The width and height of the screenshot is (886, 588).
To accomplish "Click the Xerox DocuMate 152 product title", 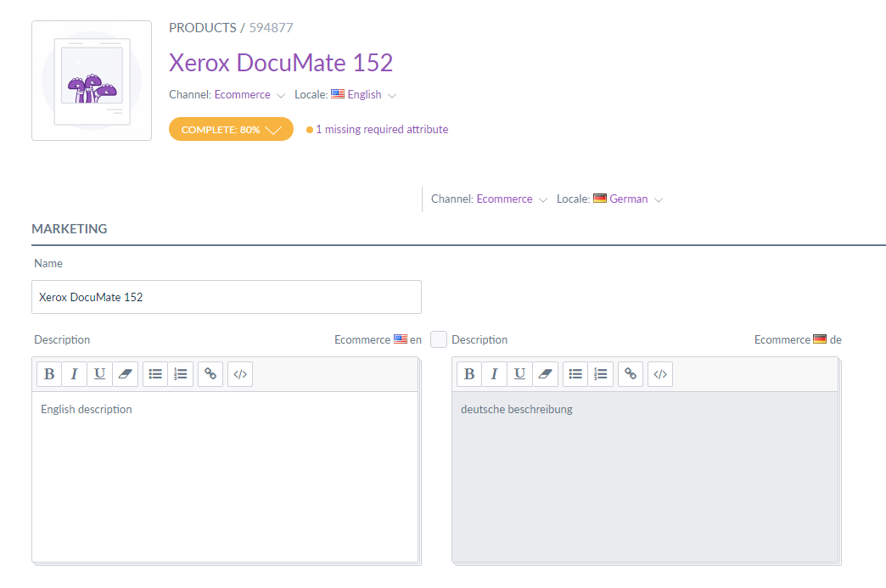I will pyautogui.click(x=281, y=63).
